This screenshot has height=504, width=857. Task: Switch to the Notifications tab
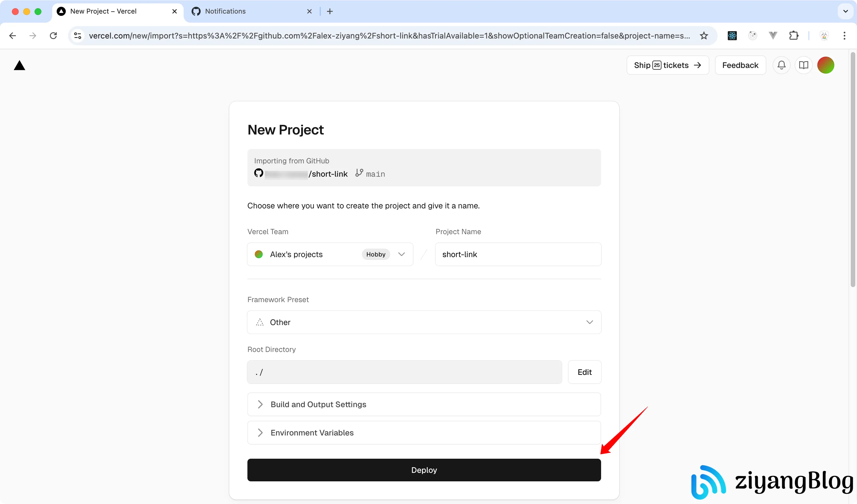click(252, 11)
